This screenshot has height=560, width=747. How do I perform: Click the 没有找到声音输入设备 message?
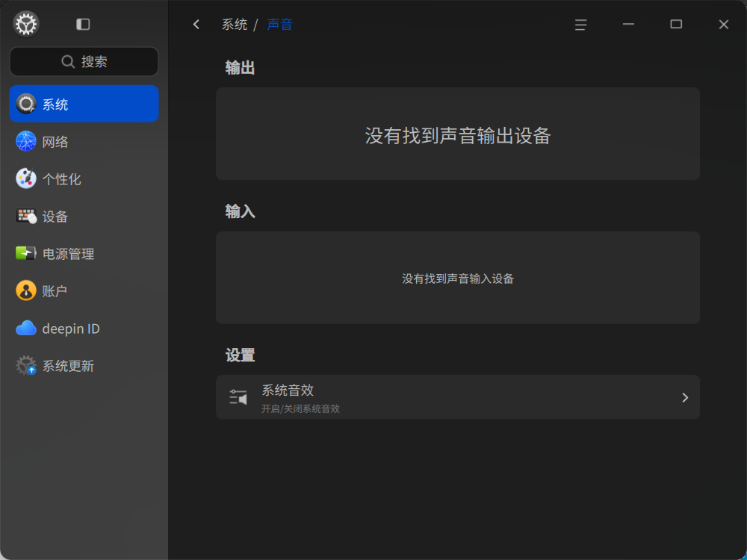click(x=458, y=279)
